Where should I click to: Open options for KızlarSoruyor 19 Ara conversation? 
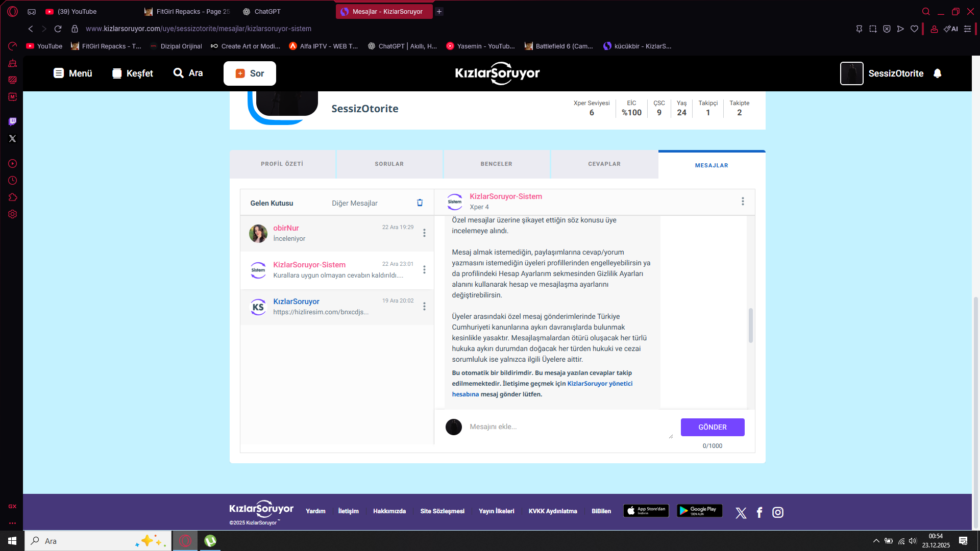coord(424,307)
